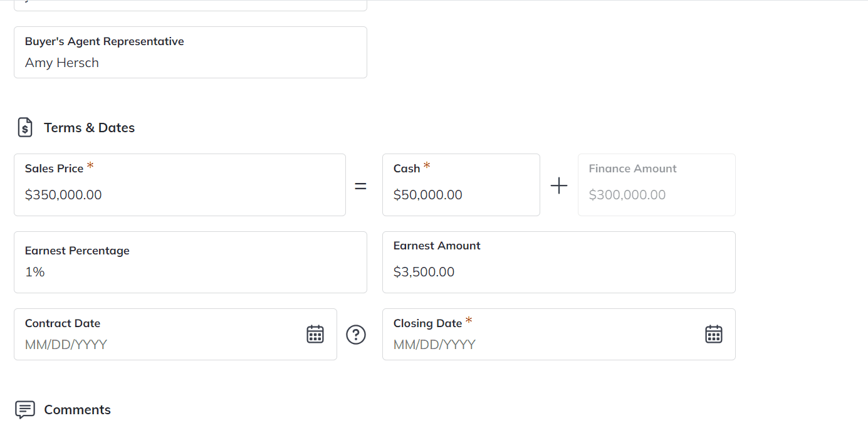Click the Comments speech bubble icon

click(x=24, y=409)
